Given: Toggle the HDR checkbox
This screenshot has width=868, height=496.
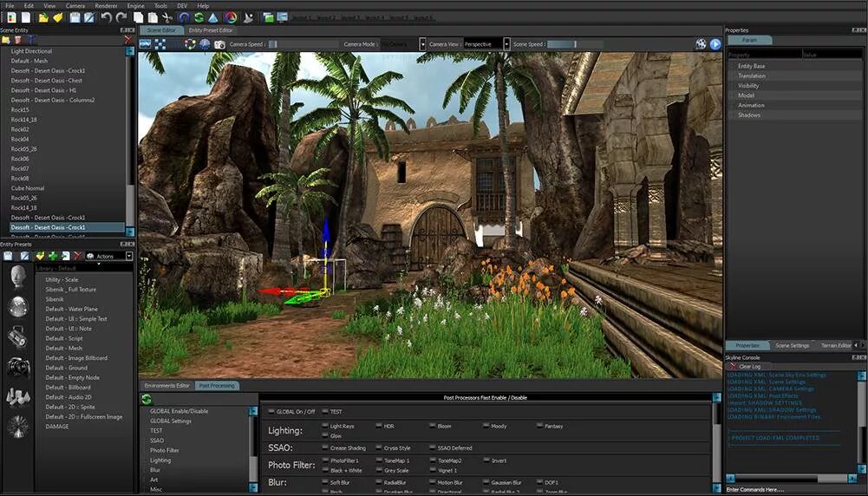Looking at the screenshot, I should [x=379, y=427].
